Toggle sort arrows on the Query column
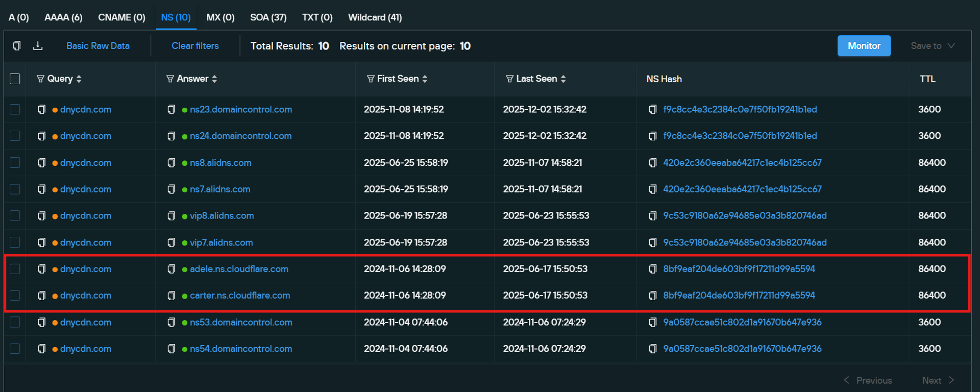Screen dimensions: 980x392 pyautogui.click(x=79, y=79)
